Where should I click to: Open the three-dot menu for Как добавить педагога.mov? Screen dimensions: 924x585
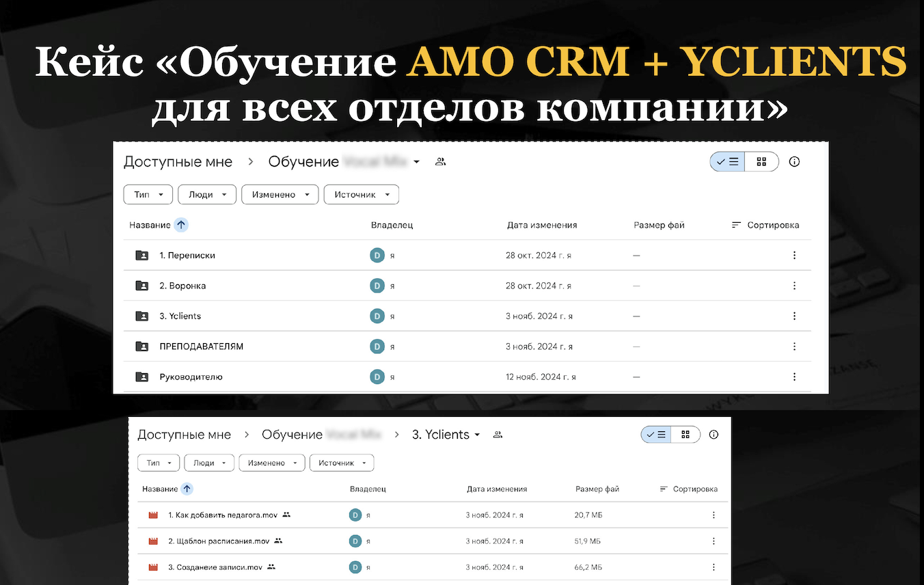coord(714,515)
